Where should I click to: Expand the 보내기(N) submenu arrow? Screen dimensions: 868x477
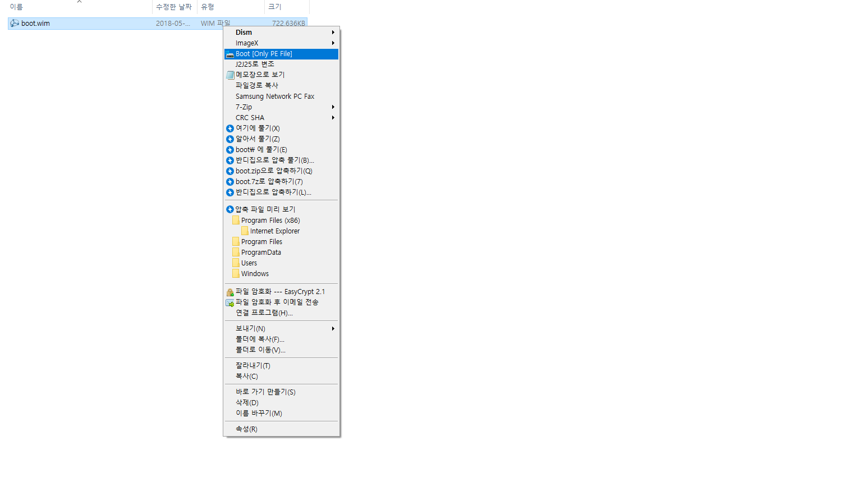pyautogui.click(x=333, y=329)
